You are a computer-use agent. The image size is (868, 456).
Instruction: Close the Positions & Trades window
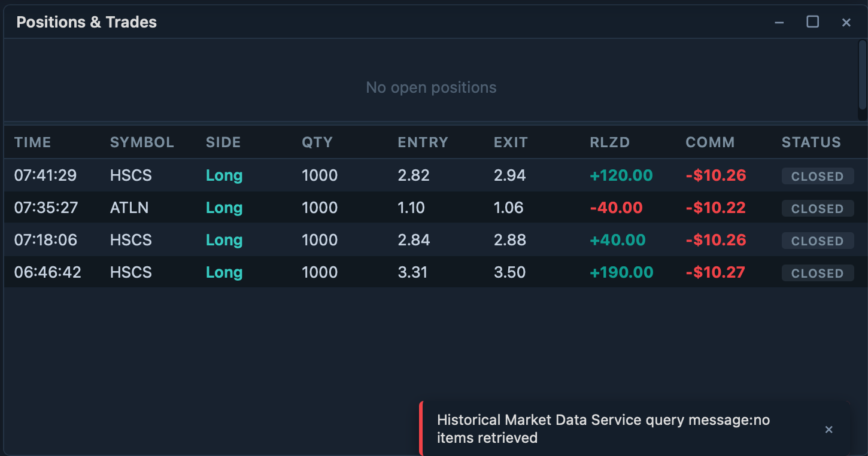pyautogui.click(x=846, y=22)
